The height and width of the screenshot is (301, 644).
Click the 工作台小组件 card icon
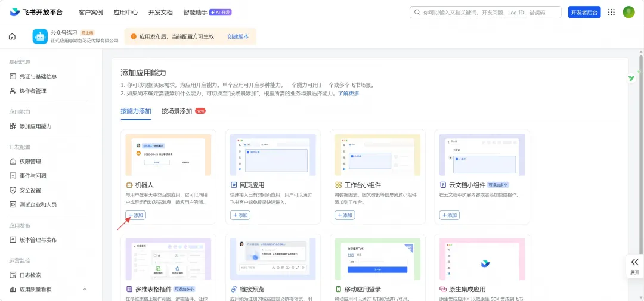pos(339,185)
